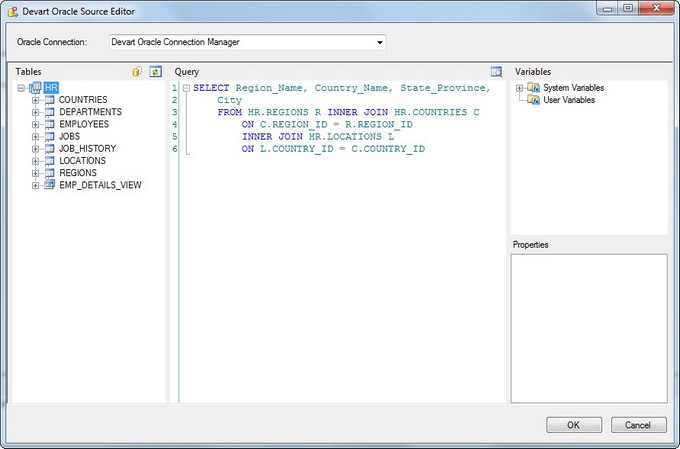Expand the System Variables node
The width and height of the screenshot is (680, 449).
[x=520, y=88]
